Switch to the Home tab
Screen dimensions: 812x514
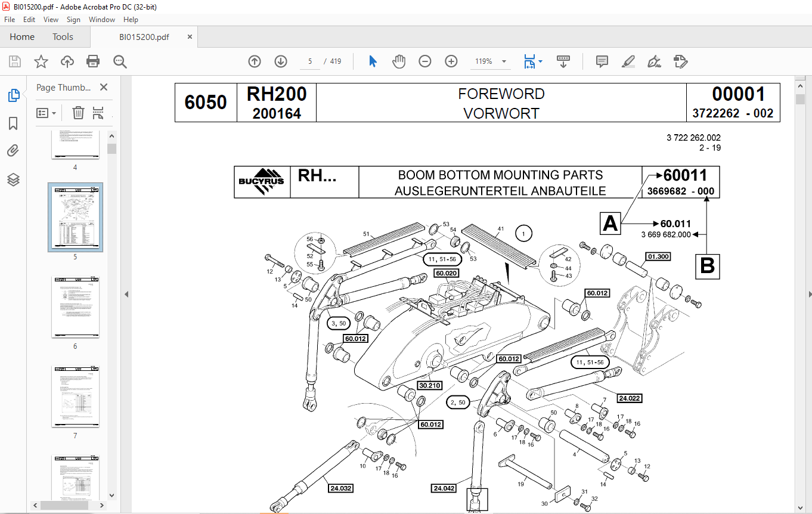(22, 37)
